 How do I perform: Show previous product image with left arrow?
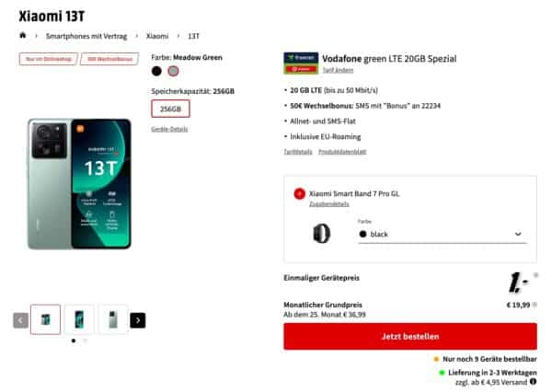tap(21, 320)
